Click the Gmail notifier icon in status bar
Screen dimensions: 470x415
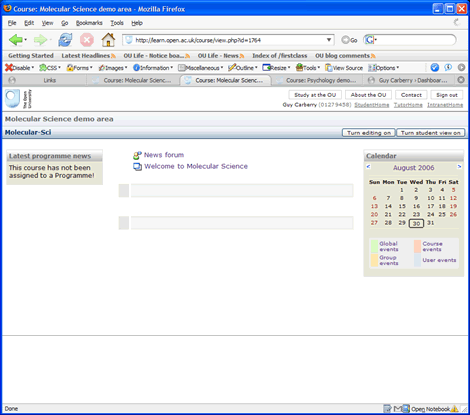(x=397, y=409)
